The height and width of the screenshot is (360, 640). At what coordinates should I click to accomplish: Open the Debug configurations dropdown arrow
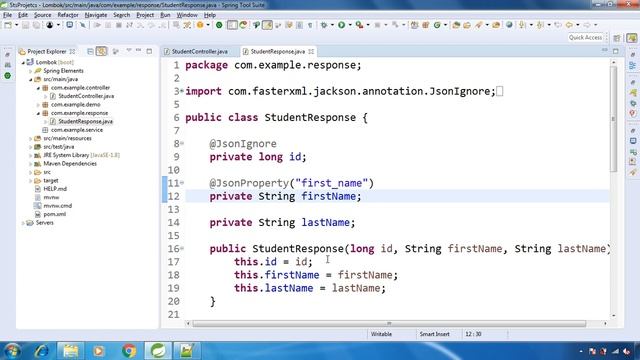tap(332, 25)
